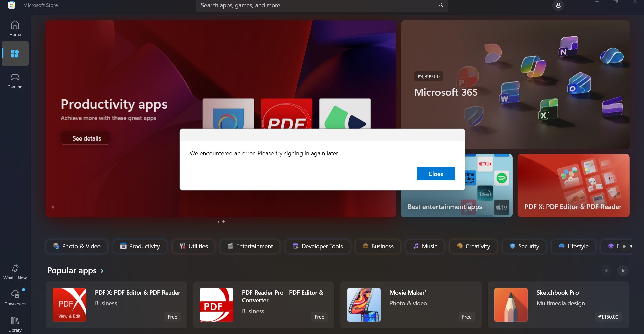Open PDF X app icon in Popular apps
The image size is (644, 334).
pos(70,305)
